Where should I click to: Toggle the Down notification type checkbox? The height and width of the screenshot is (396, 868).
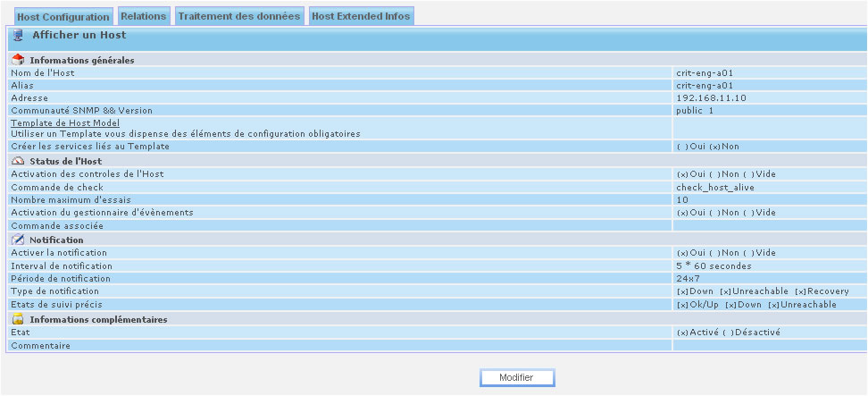681,291
